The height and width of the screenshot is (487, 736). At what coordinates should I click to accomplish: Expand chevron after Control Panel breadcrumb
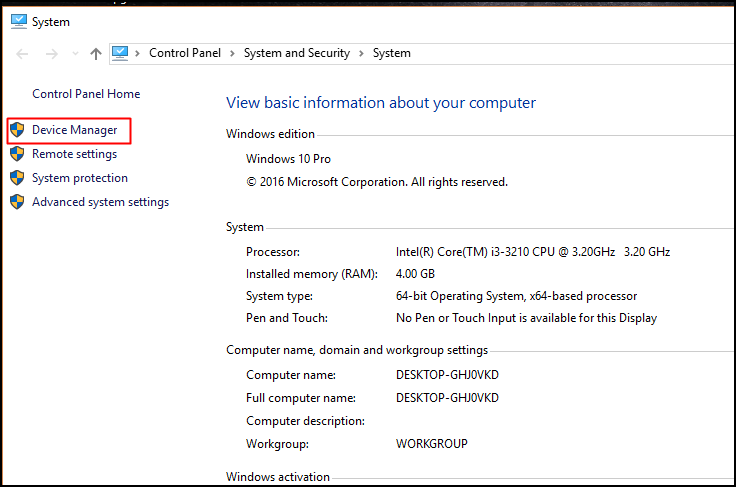pyautogui.click(x=232, y=53)
